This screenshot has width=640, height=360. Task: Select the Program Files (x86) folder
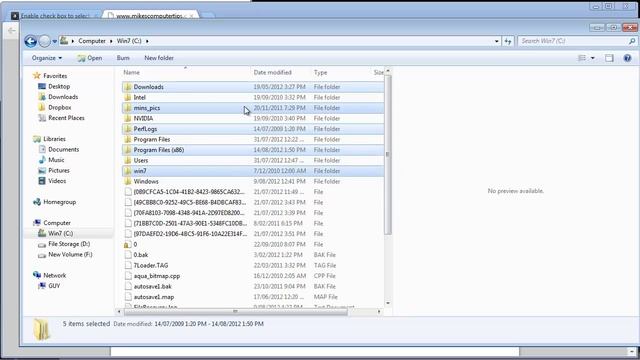[253, 150]
